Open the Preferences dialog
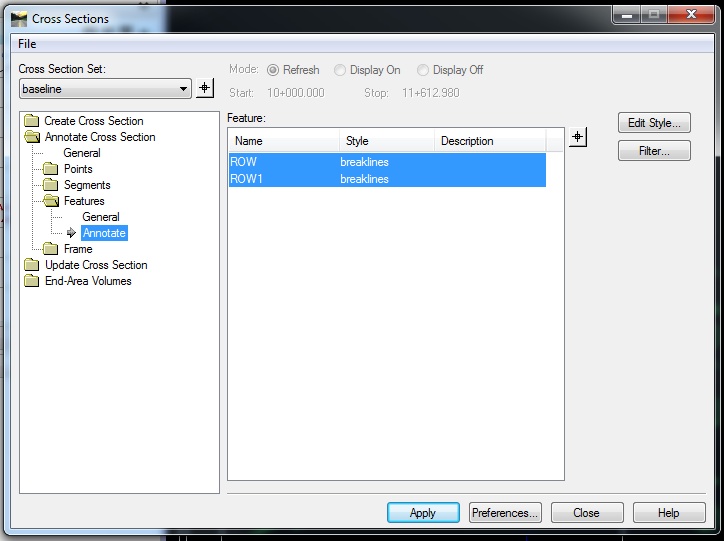This screenshot has height=541, width=724. 505,513
